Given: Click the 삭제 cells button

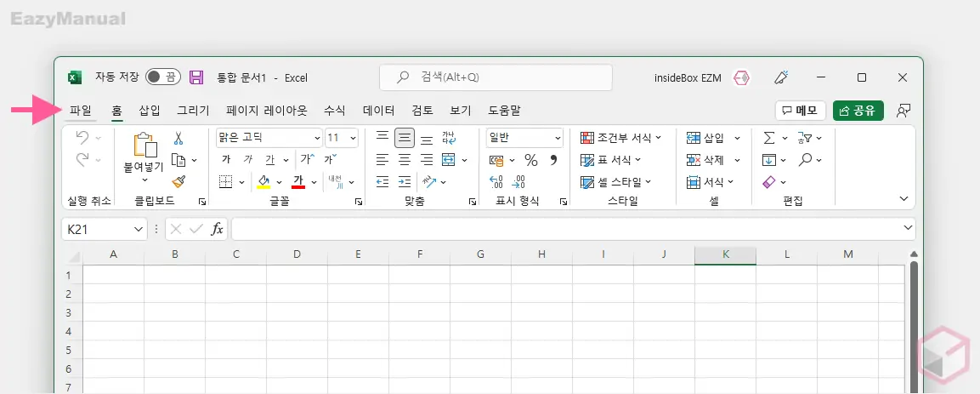Looking at the screenshot, I should (707, 160).
